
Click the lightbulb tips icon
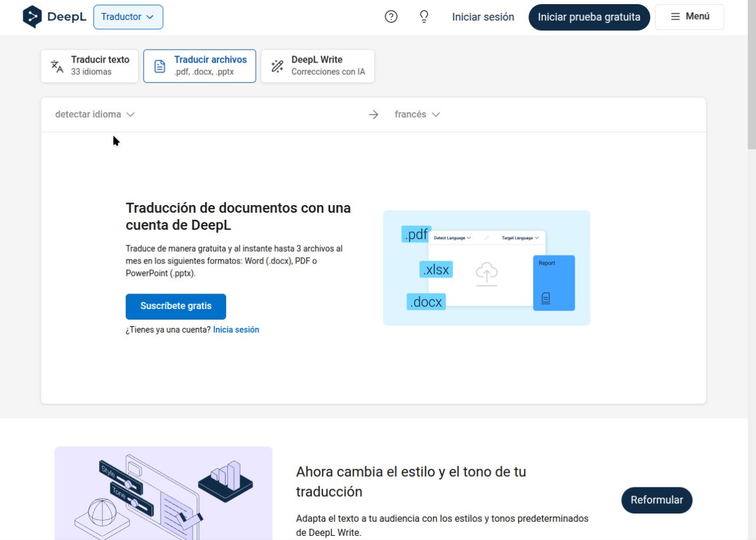423,17
